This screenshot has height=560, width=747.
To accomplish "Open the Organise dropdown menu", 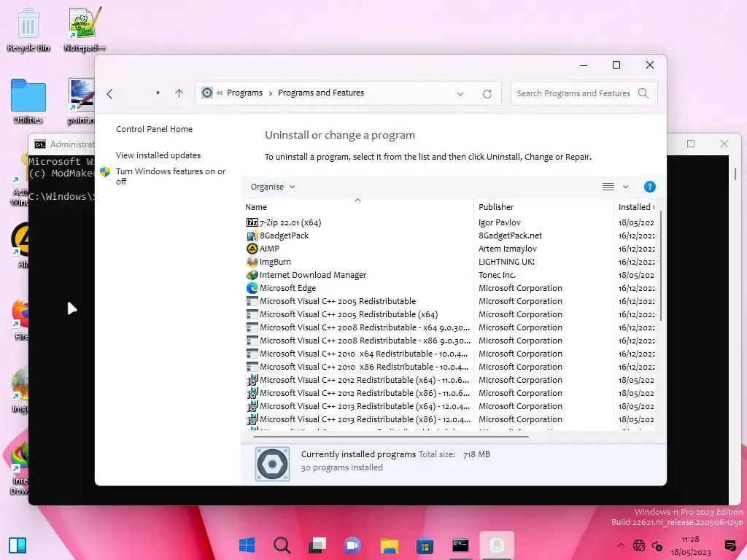I will tap(273, 187).
